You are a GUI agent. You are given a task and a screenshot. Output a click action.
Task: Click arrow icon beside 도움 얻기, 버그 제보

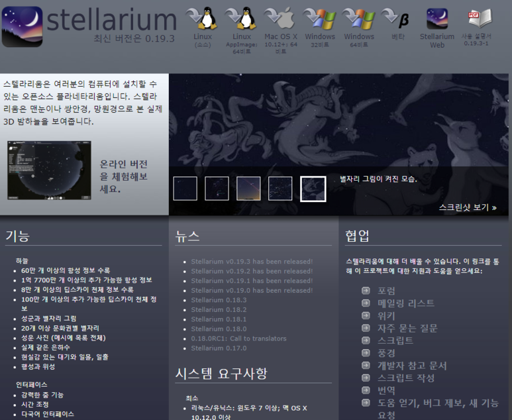pyautogui.click(x=366, y=403)
